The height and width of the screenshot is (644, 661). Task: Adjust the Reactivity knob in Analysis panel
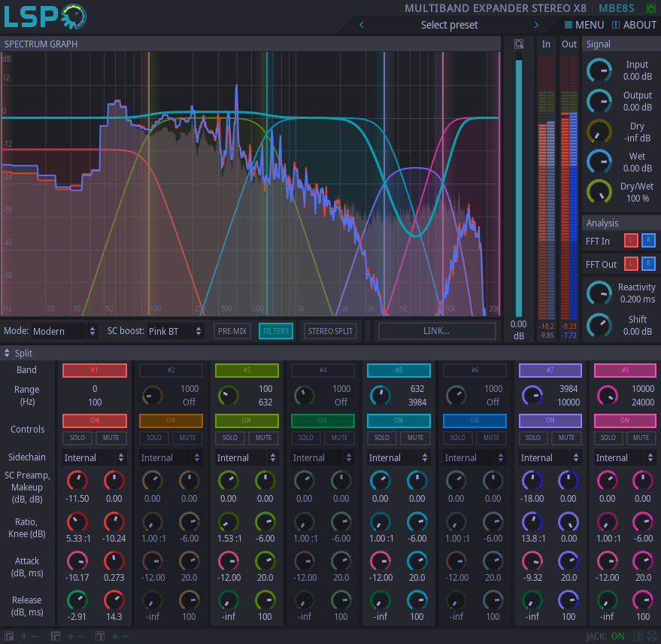599,293
